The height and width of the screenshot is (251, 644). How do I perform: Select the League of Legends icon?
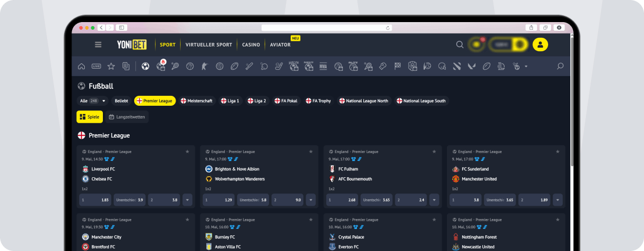(500, 66)
